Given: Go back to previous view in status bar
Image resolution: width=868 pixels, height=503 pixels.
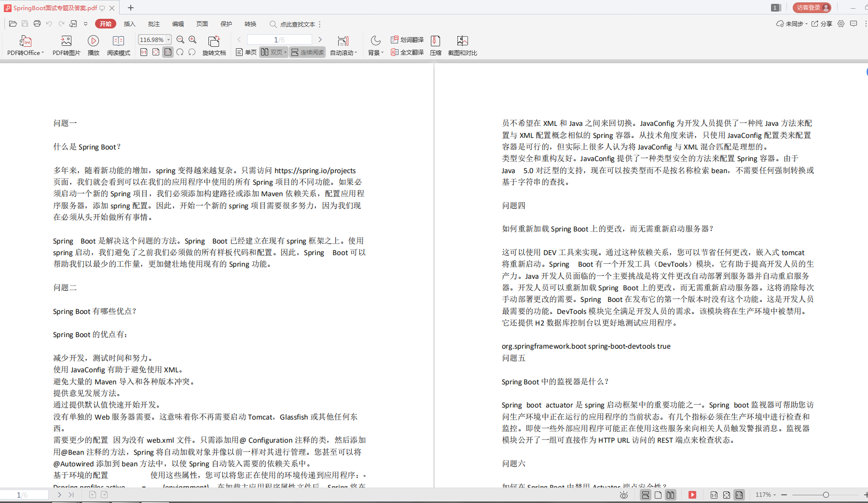Looking at the screenshot, I should click(93, 495).
